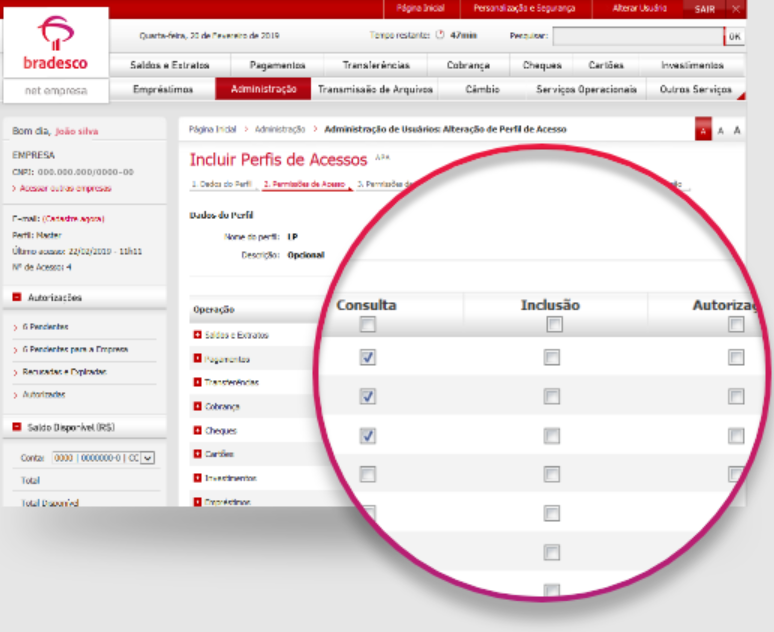
Task: Open the Pagamentos menu
Action: point(277,65)
